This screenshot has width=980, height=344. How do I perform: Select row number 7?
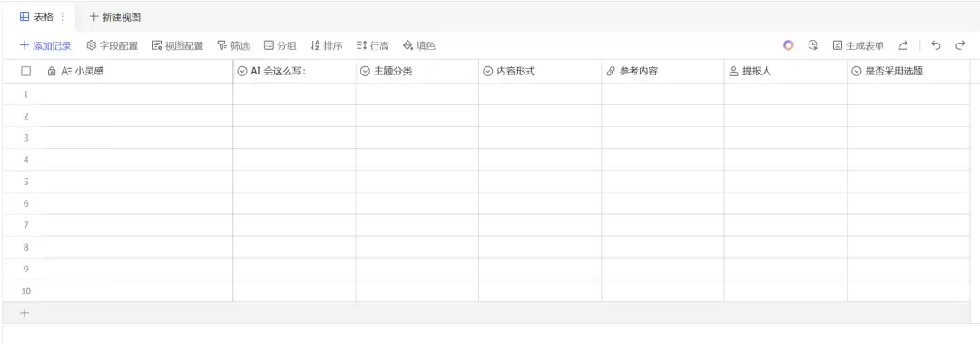[x=25, y=225]
